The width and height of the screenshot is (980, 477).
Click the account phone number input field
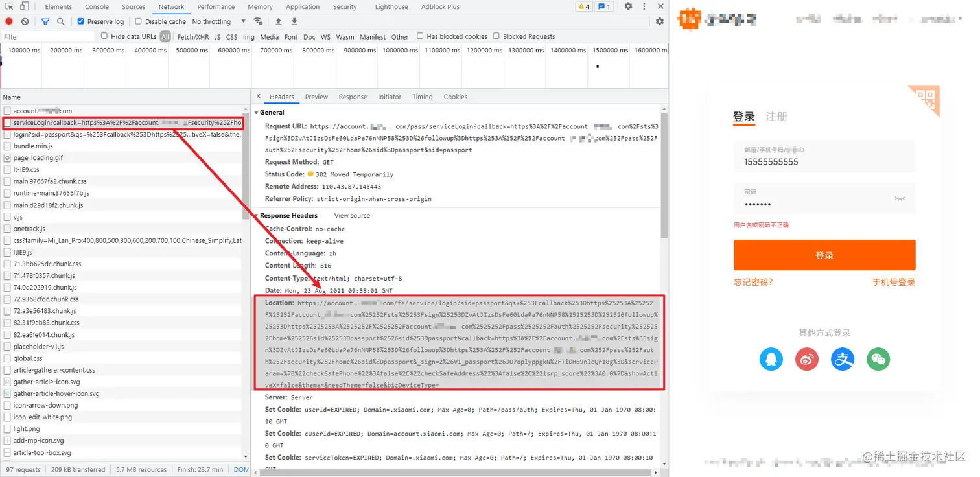824,158
